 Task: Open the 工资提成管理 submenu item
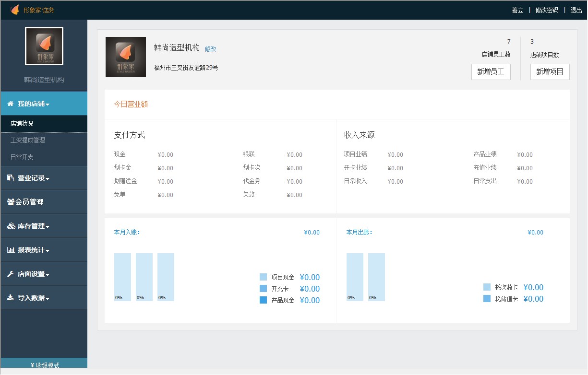(x=44, y=141)
